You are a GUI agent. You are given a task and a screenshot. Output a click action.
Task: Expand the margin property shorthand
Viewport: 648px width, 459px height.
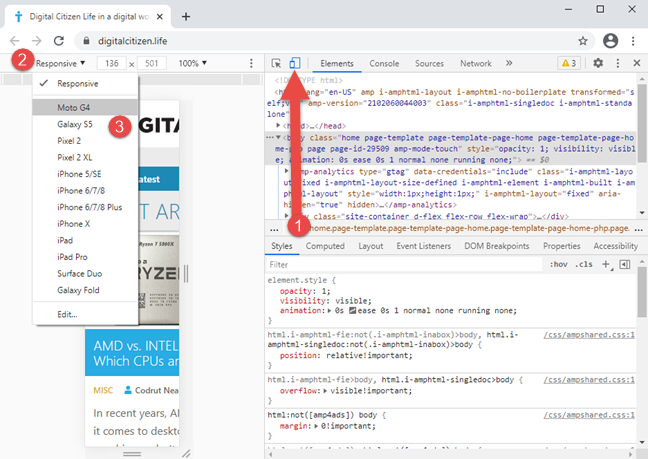pos(317,426)
